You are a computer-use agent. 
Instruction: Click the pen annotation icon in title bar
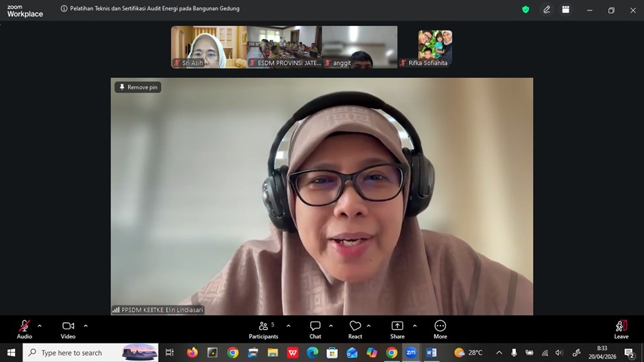click(546, 10)
